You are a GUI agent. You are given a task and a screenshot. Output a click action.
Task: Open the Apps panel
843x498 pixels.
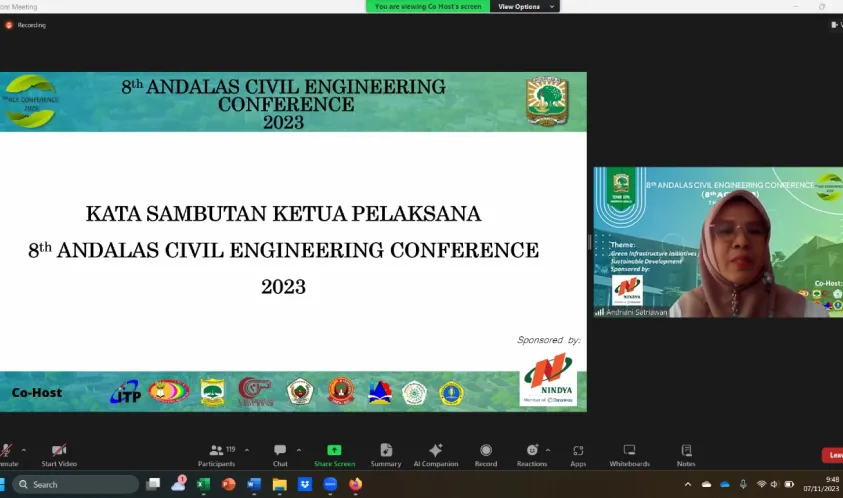pyautogui.click(x=578, y=455)
